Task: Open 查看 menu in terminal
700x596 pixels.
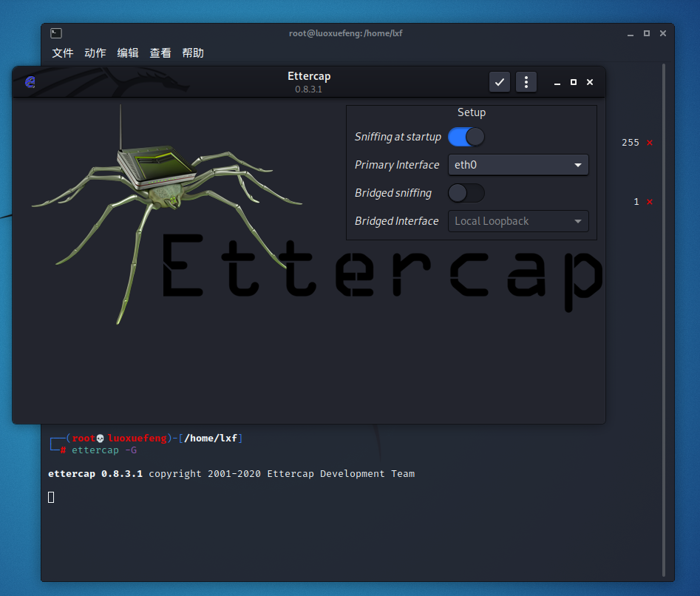Action: tap(160, 53)
